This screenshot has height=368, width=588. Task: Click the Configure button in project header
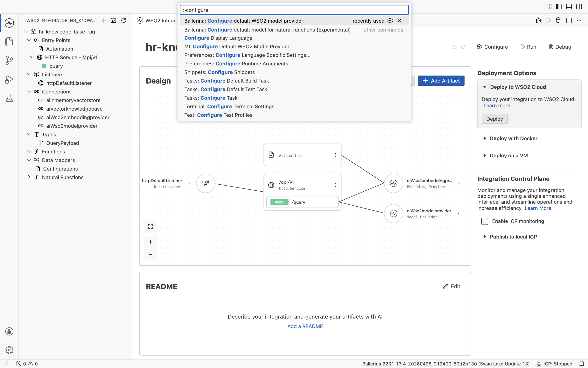(492, 47)
